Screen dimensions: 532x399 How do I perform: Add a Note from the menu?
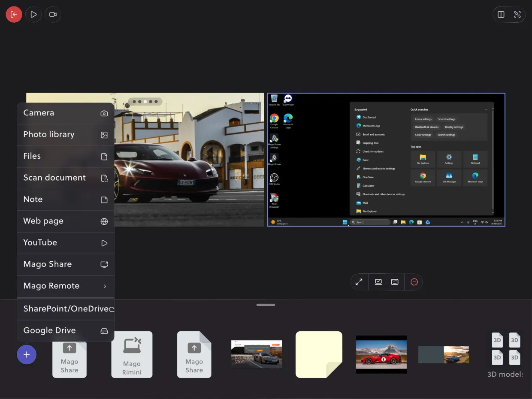[66, 199]
